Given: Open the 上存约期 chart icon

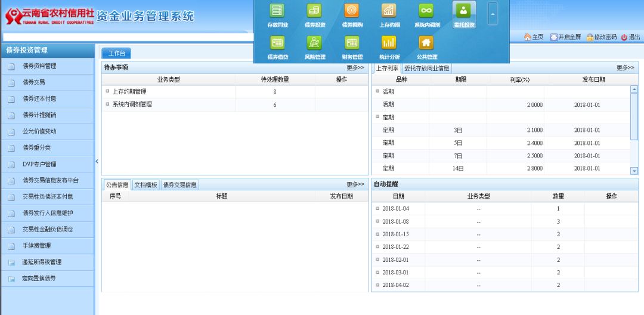Looking at the screenshot, I should 389,11.
